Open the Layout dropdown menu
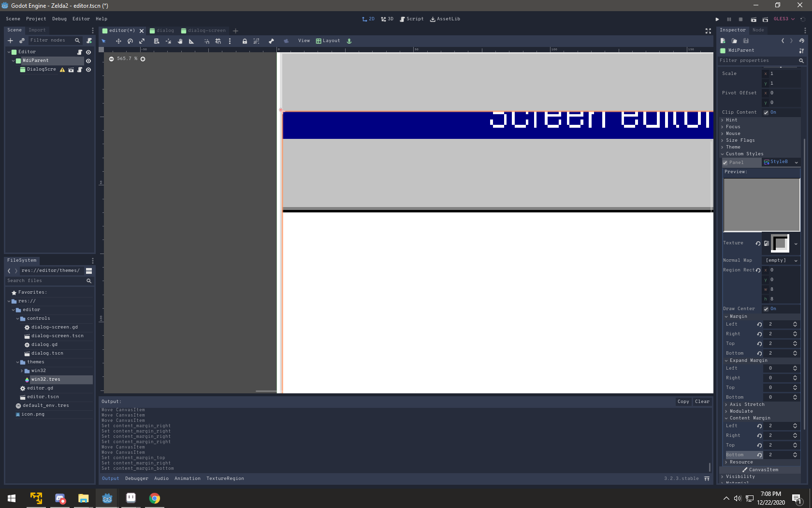This screenshot has width=812, height=508. (x=328, y=41)
